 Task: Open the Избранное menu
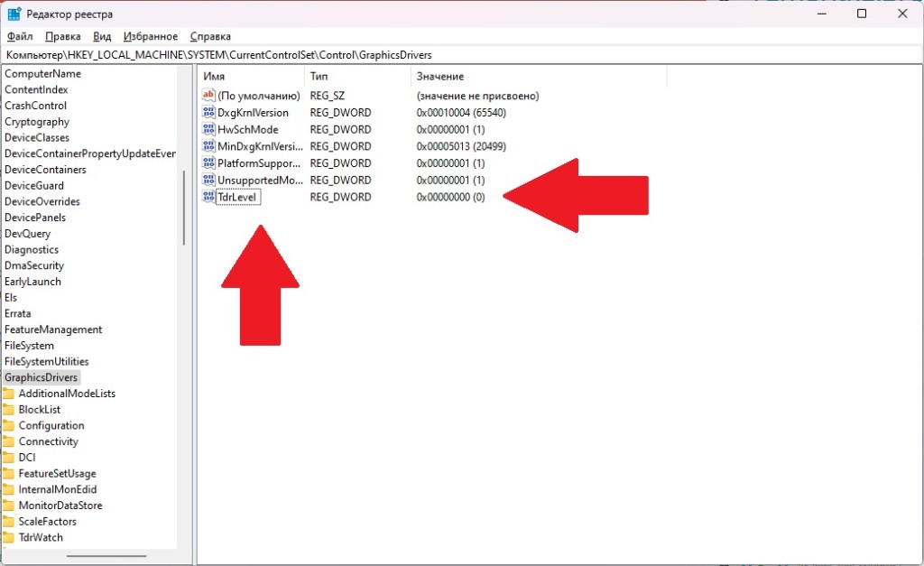(151, 36)
